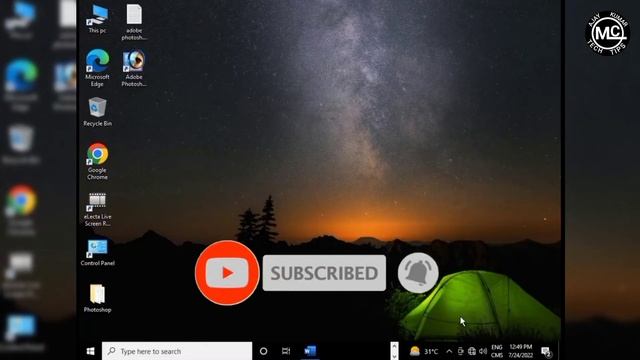Click the taskbar toolbar scroll arrows
Viewport: 640px width, 360px height.
click(x=394, y=351)
